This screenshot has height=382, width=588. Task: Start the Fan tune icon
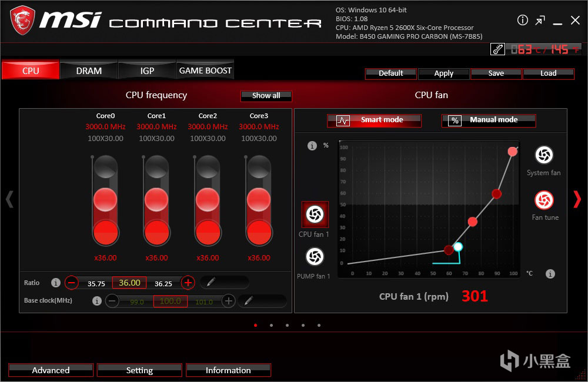[x=544, y=200]
